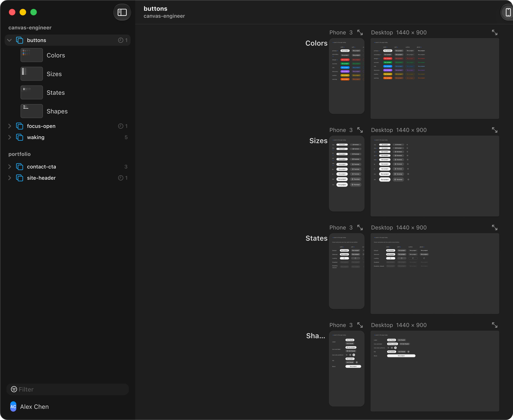Screen dimensions: 513x420
Task: Click the buttons component stack icon
Action: pyautogui.click(x=20, y=40)
